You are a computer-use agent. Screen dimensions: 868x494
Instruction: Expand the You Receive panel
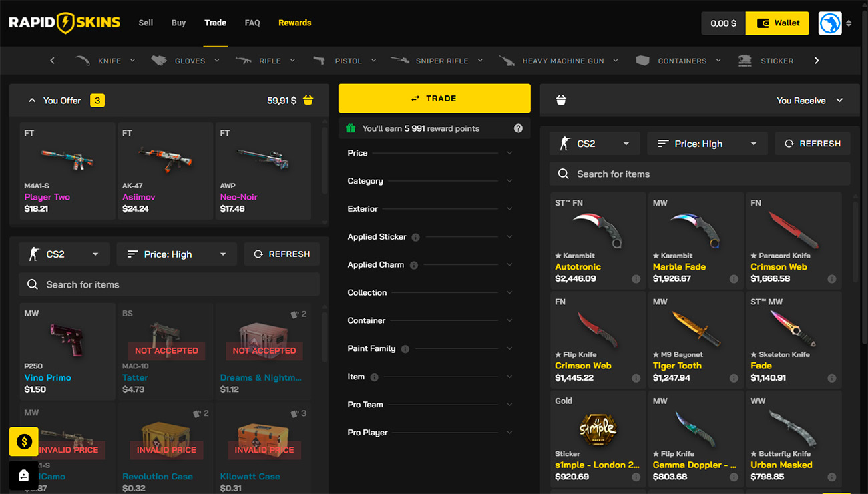click(839, 101)
